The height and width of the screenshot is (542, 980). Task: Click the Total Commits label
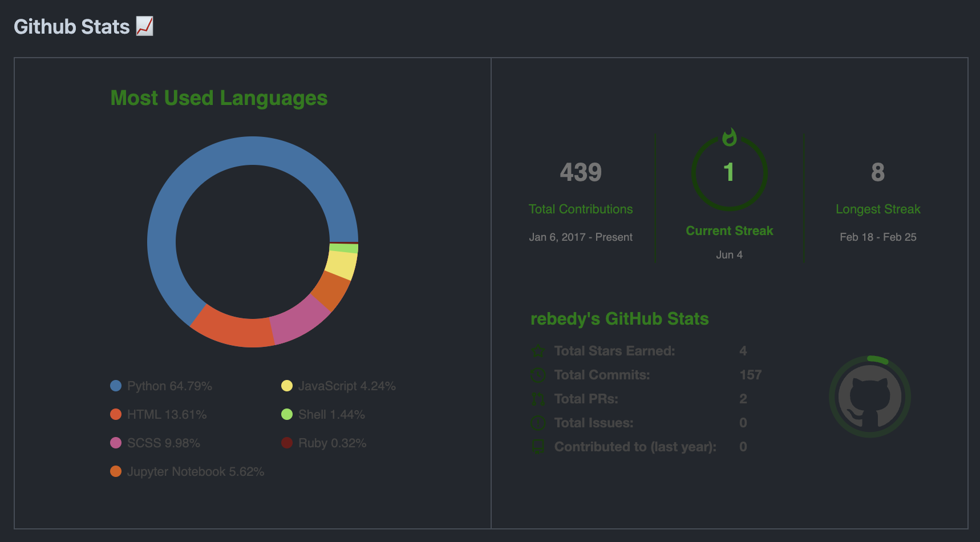[602, 375]
